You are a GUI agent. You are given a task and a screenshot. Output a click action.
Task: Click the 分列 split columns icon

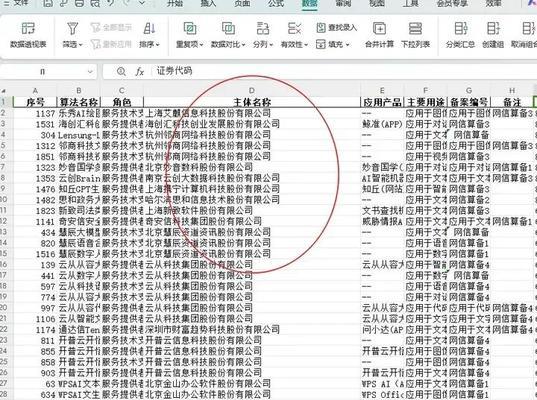(x=263, y=28)
